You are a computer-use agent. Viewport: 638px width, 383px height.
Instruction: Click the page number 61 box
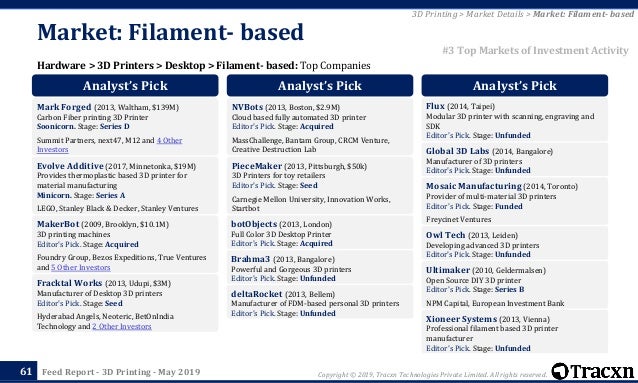(25, 371)
